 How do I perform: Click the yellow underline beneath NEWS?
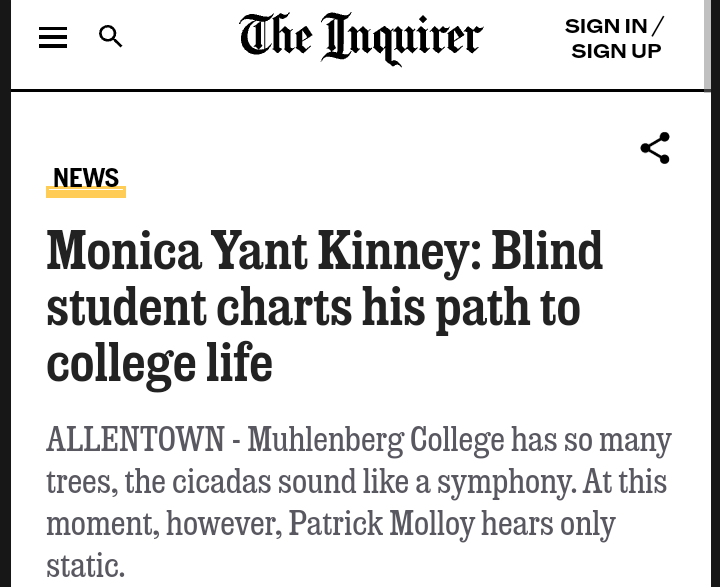click(x=86, y=193)
